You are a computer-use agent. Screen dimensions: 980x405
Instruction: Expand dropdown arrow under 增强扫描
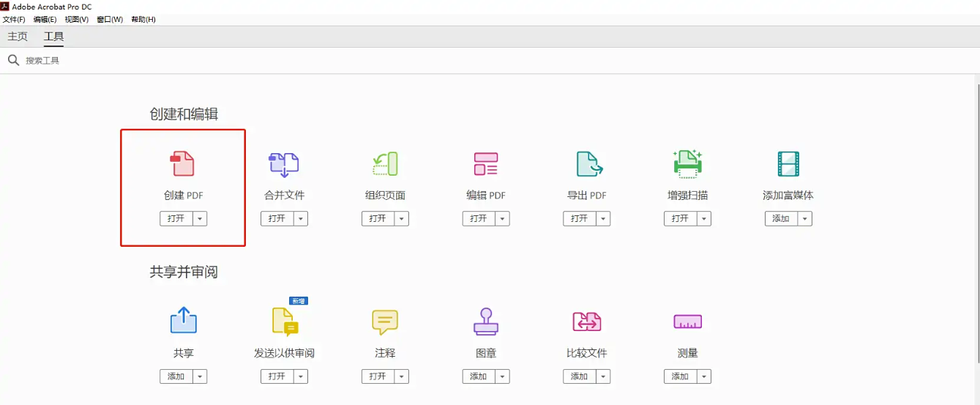tap(705, 219)
